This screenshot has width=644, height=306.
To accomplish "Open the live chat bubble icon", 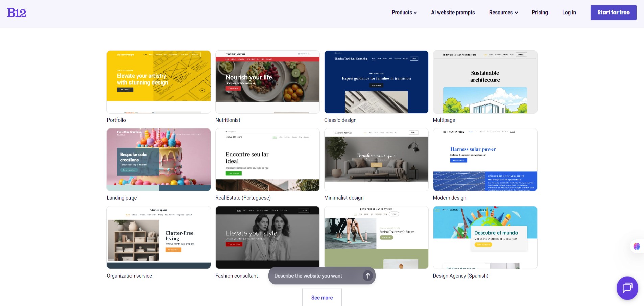I will tap(627, 288).
